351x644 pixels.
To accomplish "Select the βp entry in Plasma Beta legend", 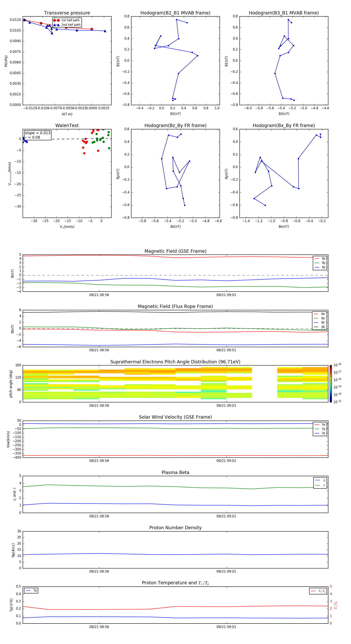I will point(320,480).
